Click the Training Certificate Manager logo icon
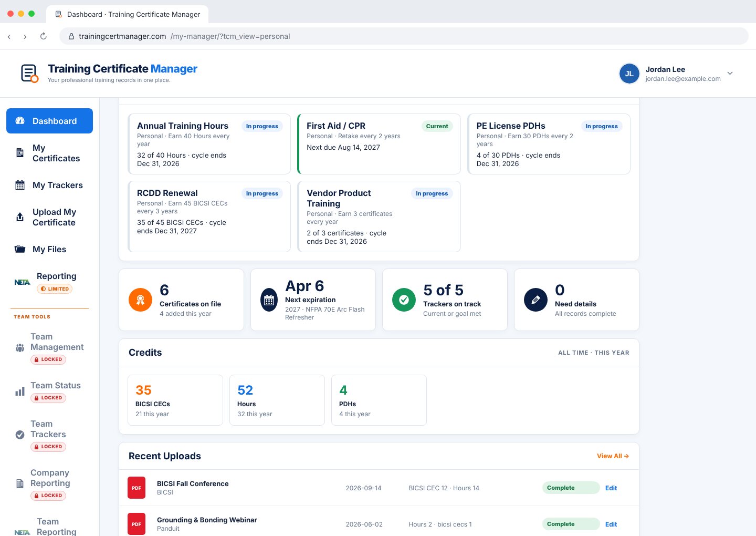The width and height of the screenshot is (756, 536). click(x=29, y=74)
